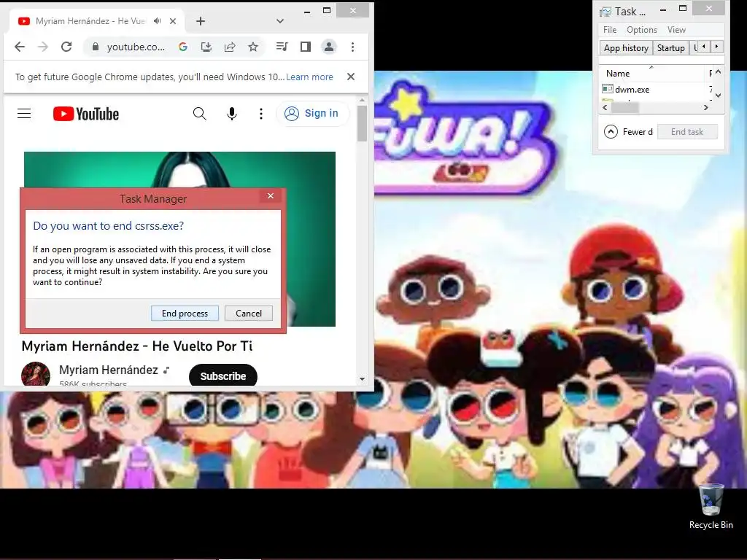This screenshot has width=747, height=560.
Task: Click the install app icon
Action: pos(206,47)
